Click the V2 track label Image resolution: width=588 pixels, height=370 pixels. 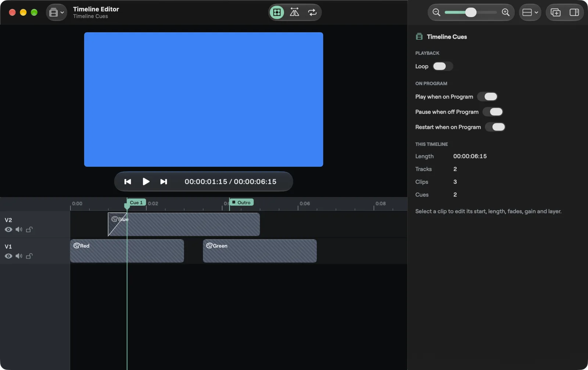click(8, 220)
